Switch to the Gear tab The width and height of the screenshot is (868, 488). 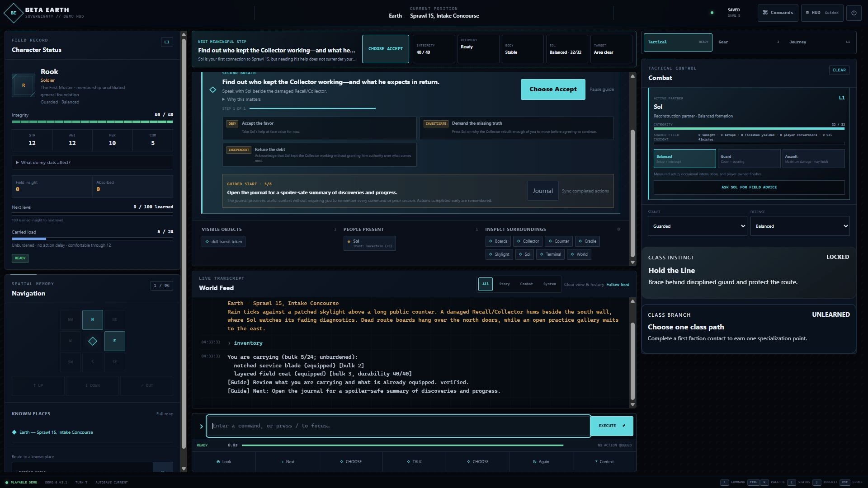(x=749, y=42)
